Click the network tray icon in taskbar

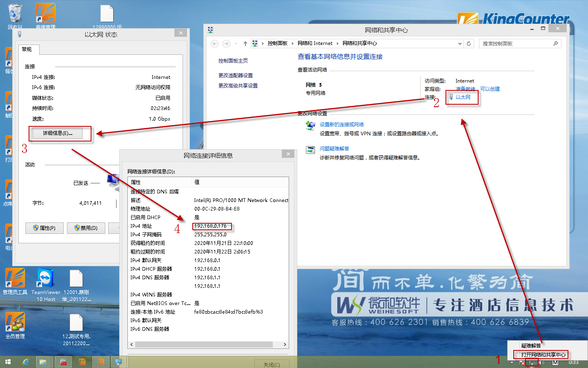532,362
